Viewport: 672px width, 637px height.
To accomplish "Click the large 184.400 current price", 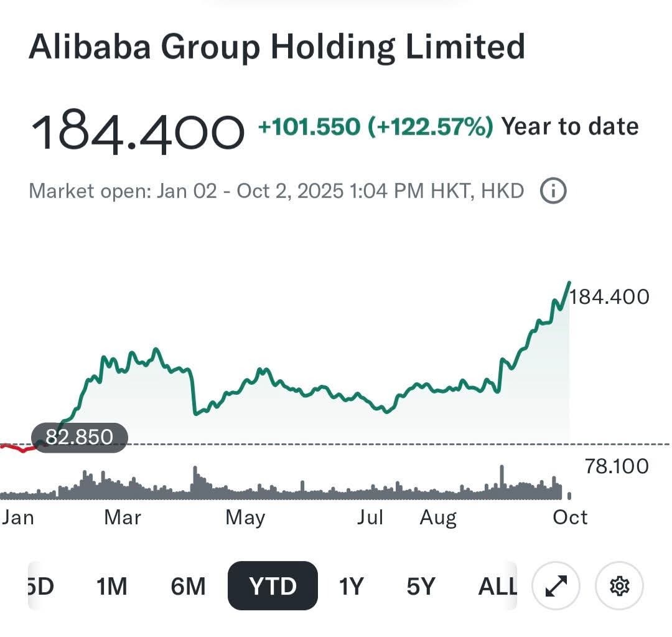I will (x=138, y=131).
